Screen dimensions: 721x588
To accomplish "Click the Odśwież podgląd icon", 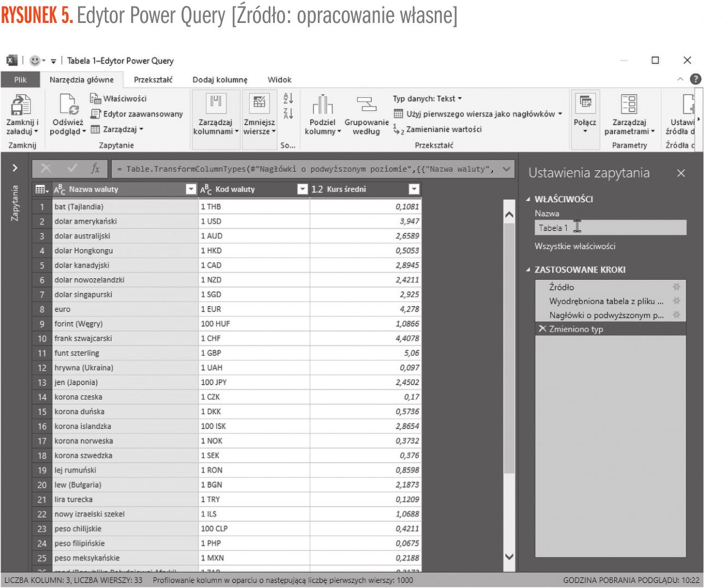I will [69, 104].
